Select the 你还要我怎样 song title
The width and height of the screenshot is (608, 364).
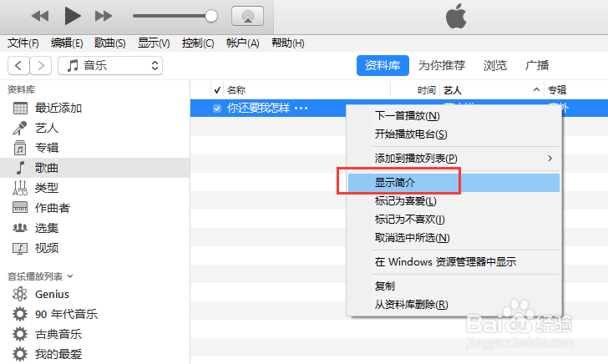[259, 109]
